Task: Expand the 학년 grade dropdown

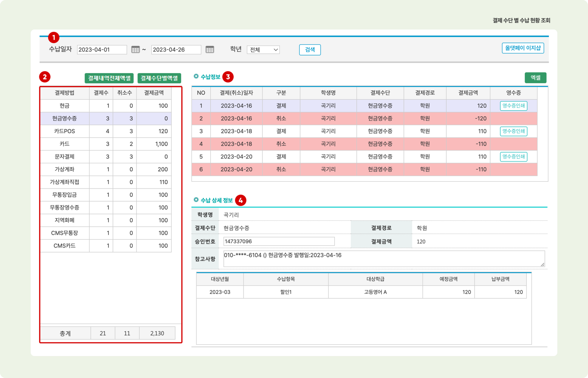Action: tap(263, 50)
